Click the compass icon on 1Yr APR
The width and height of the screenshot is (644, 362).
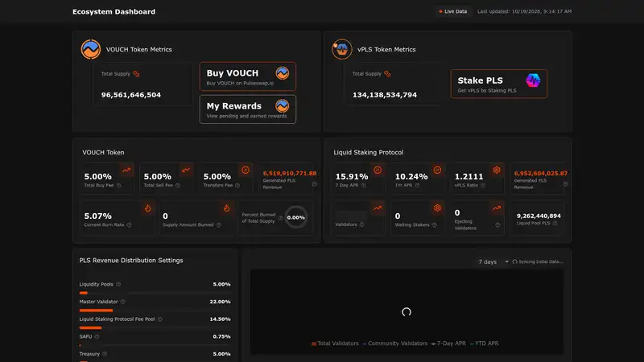(x=437, y=170)
